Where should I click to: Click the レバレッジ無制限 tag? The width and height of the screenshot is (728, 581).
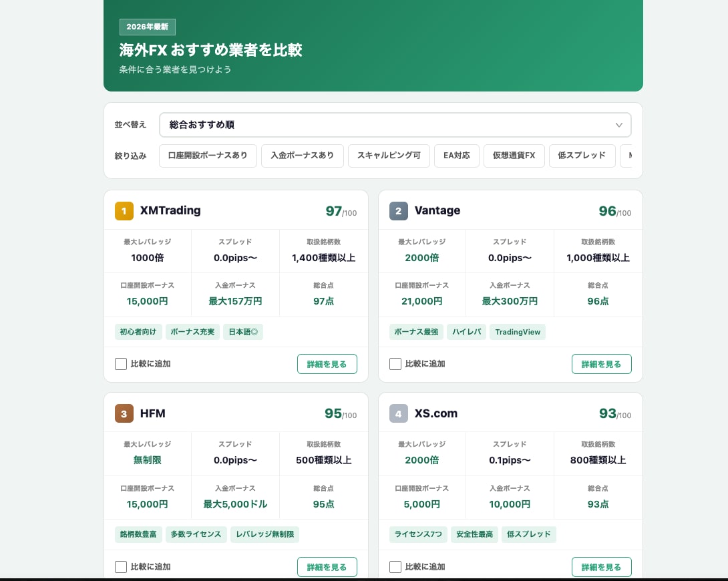coord(265,534)
